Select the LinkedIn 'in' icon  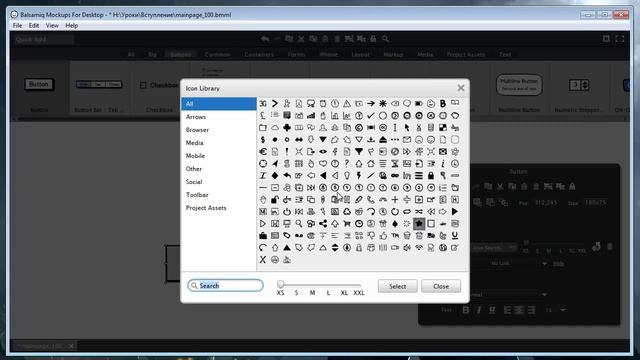(x=407, y=176)
